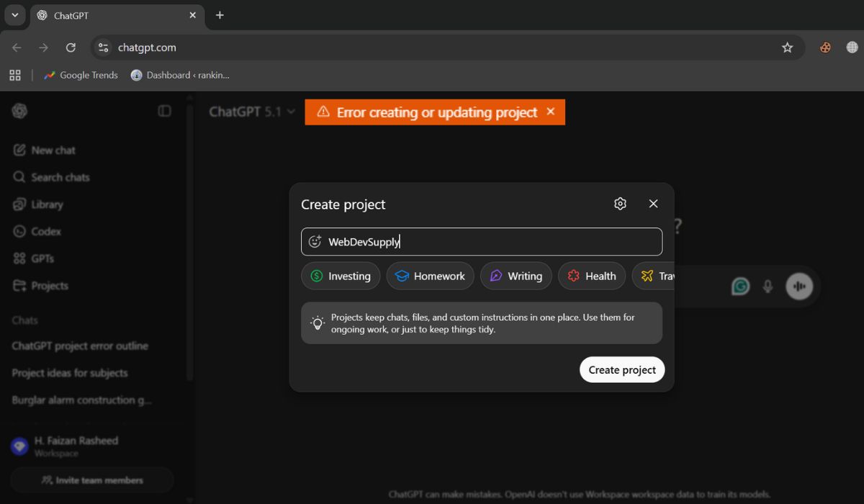Toggle the Health category chip
864x504 pixels.
pos(591,276)
